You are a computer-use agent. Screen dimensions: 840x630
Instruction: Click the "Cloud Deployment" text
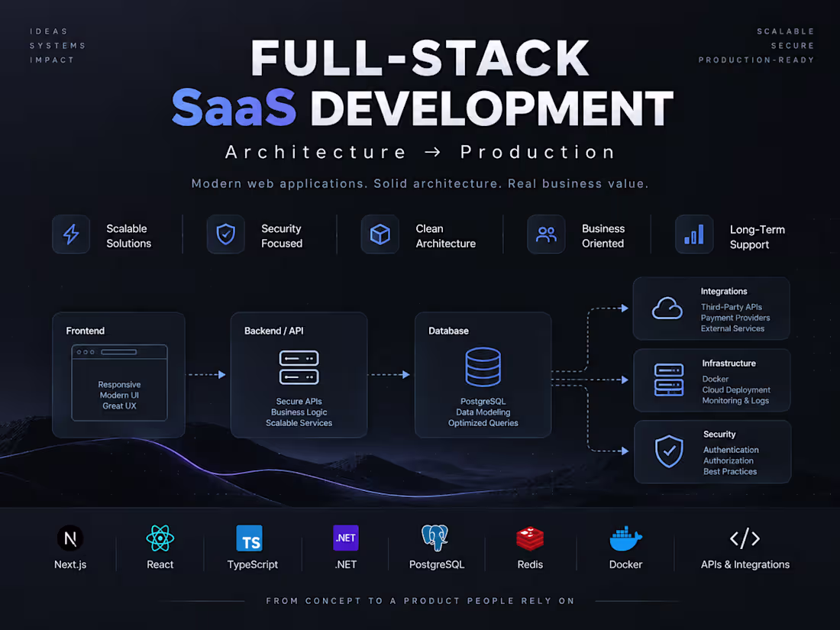point(736,390)
